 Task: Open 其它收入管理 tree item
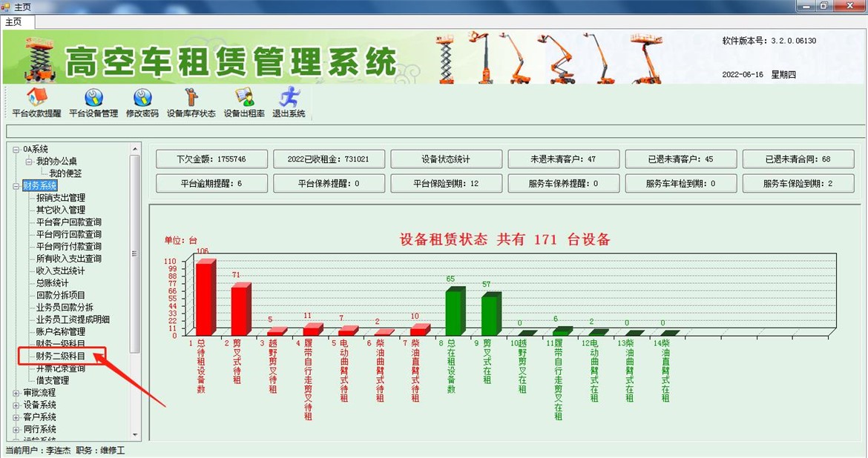[x=61, y=210]
